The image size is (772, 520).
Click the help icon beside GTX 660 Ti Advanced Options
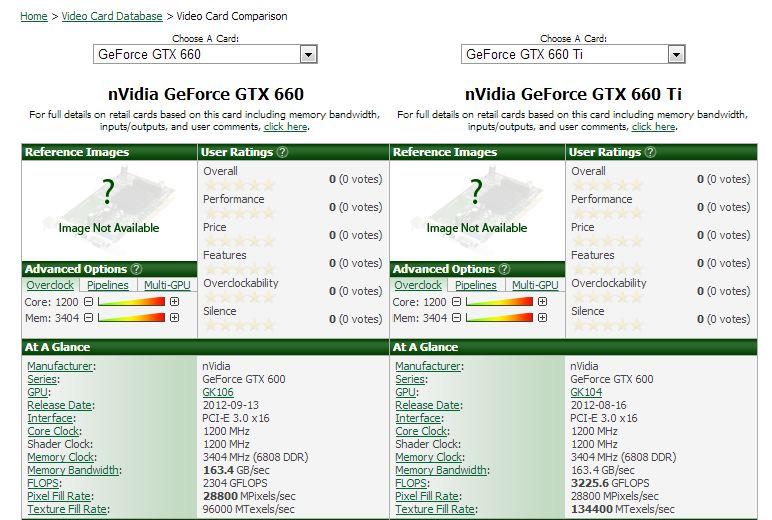click(x=504, y=269)
